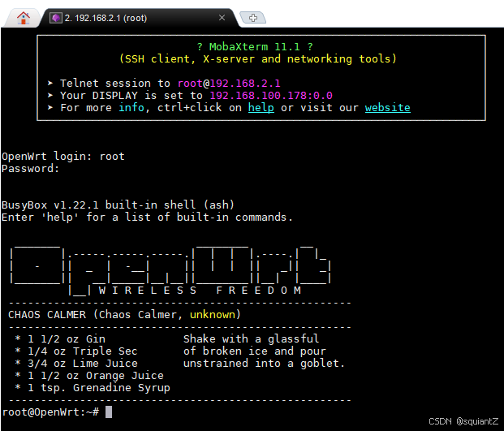Click the 'CHAOS CALMER' release line
Image resolution: width=504 pixels, height=431 pixels.
click(x=124, y=315)
